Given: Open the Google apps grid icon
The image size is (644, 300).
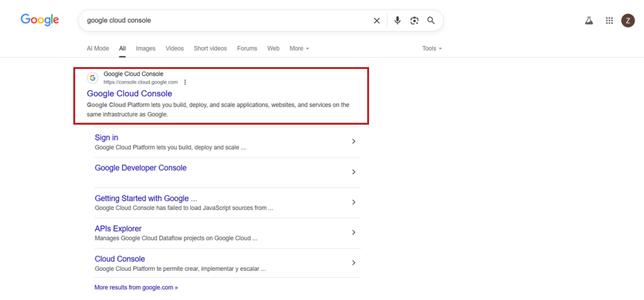Looking at the screenshot, I should (609, 21).
